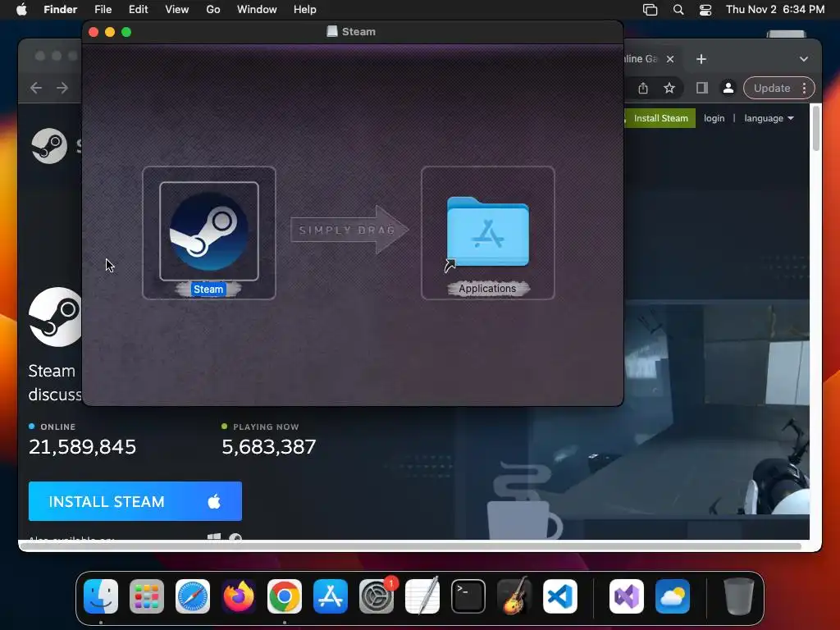Select the Steam app icon in installer window
This screenshot has width=840, height=630.
(x=209, y=231)
